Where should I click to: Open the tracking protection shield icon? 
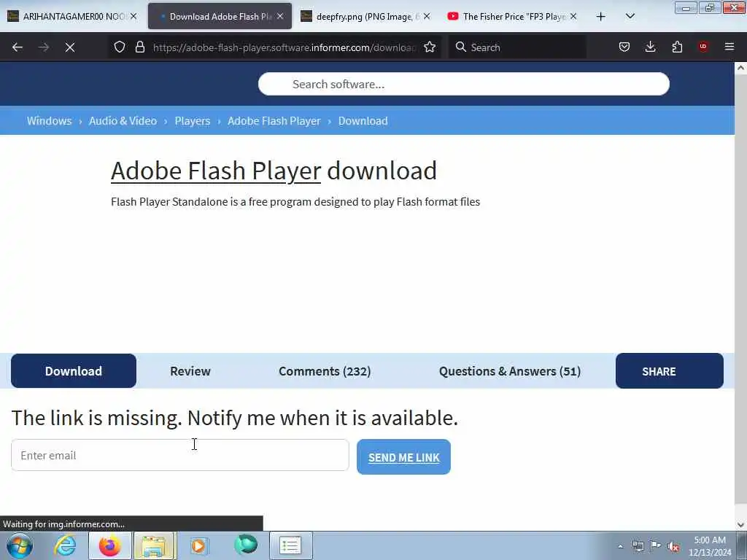tap(120, 47)
